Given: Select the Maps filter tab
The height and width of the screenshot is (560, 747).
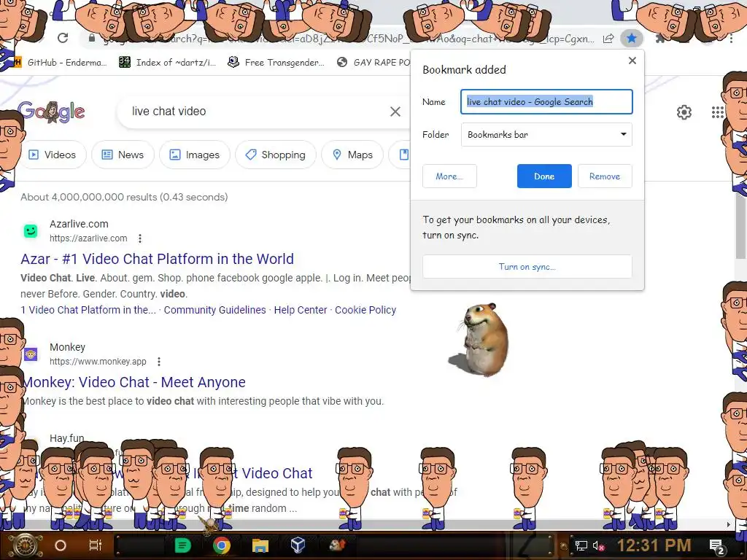Looking at the screenshot, I should coord(352,155).
